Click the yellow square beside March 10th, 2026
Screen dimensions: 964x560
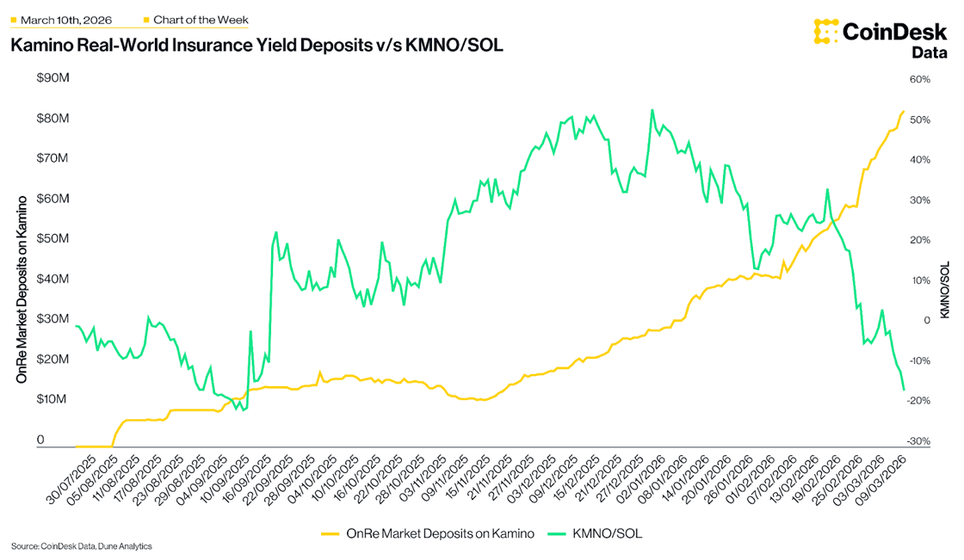pyautogui.click(x=13, y=19)
